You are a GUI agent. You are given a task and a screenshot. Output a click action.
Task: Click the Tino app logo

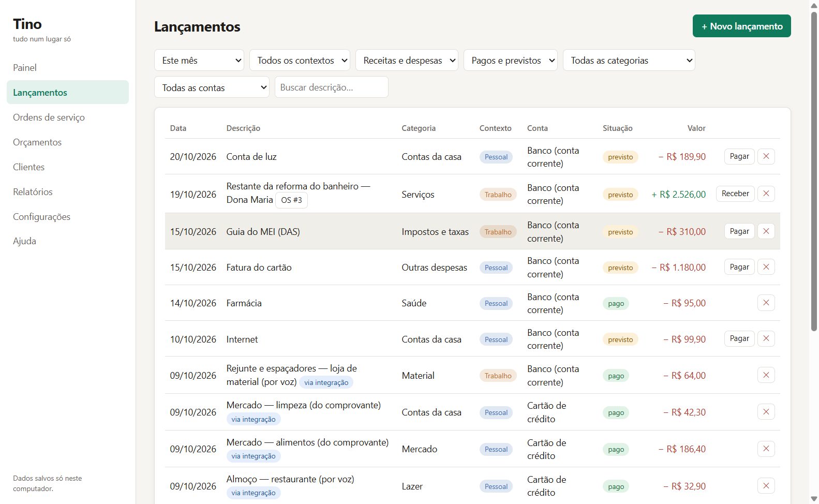27,24
